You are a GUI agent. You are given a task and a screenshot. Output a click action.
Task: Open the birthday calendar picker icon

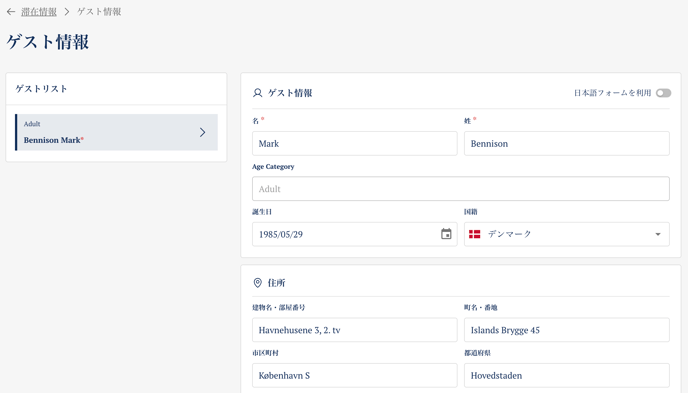[x=446, y=234]
